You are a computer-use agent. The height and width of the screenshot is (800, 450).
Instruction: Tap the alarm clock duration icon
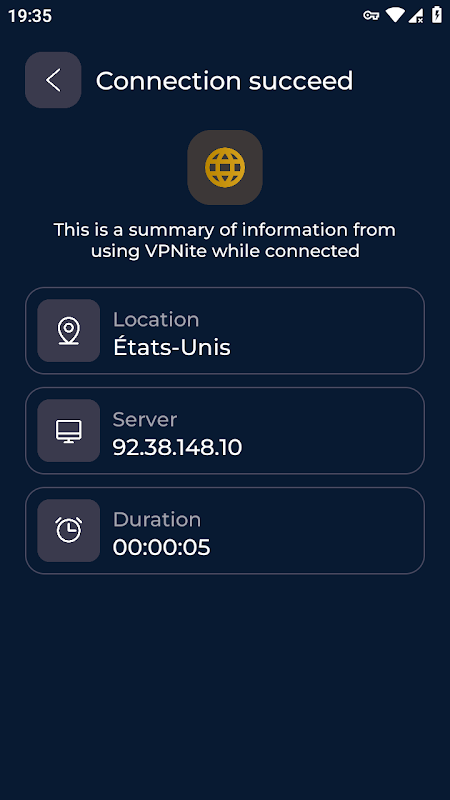(x=68, y=531)
